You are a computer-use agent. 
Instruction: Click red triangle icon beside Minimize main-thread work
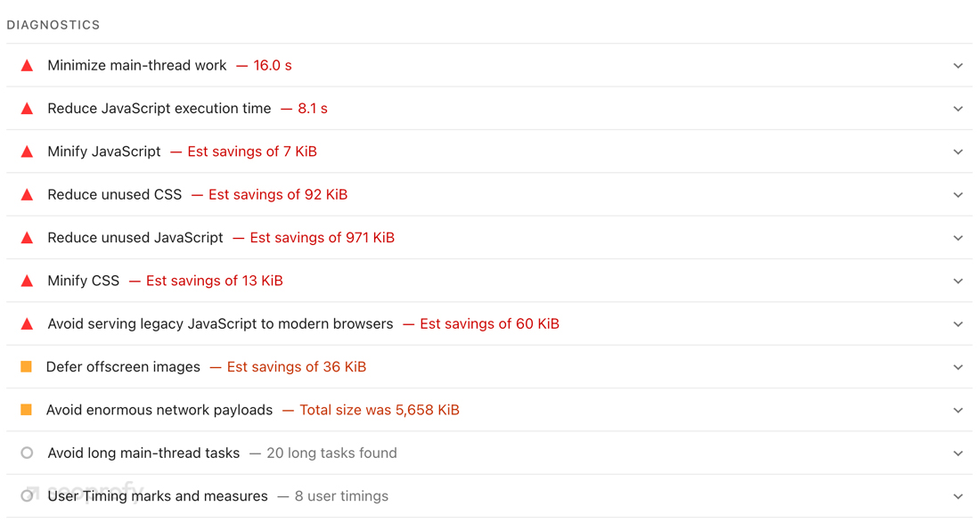27,65
